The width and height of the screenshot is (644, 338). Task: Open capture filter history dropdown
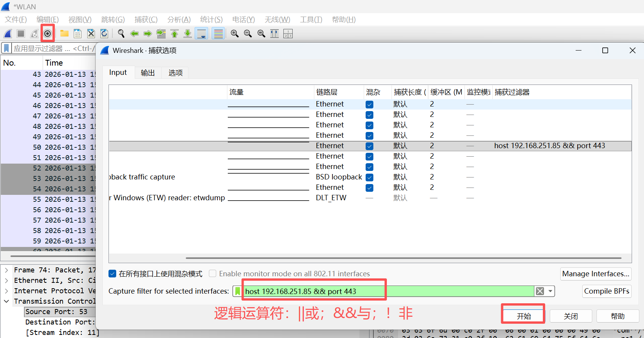click(550, 291)
